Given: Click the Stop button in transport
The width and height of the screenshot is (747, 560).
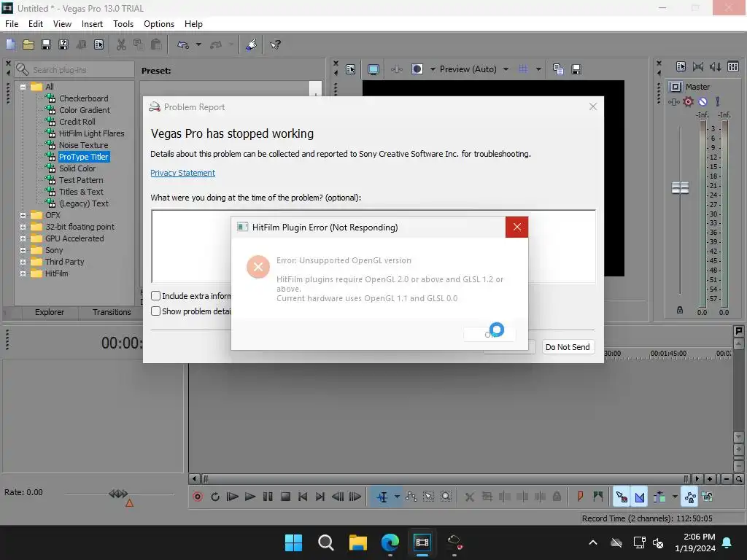Looking at the screenshot, I should click(285, 497).
